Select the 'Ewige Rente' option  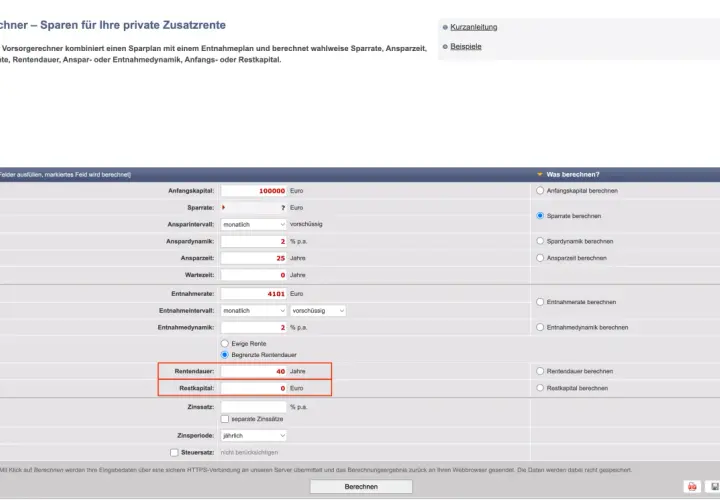tap(225, 343)
